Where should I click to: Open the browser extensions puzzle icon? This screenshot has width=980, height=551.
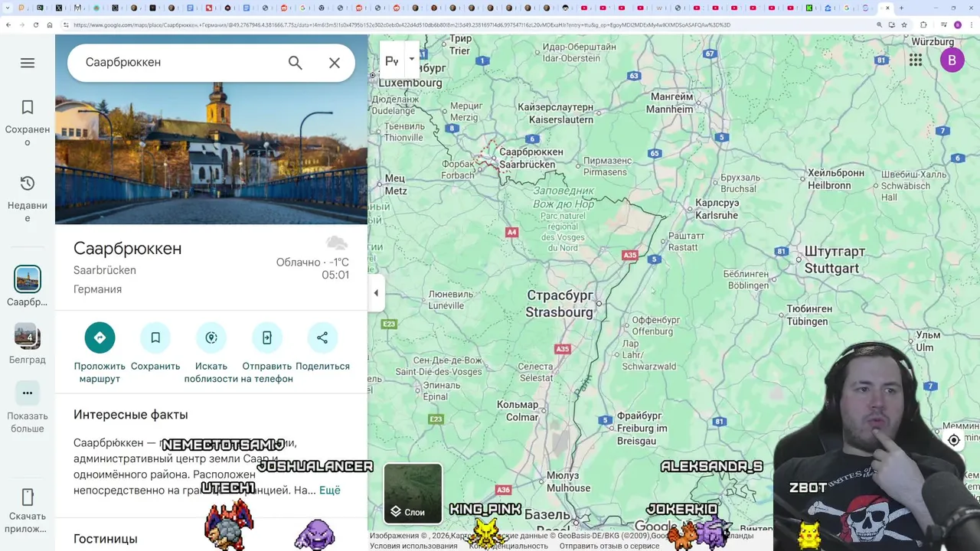923,24
